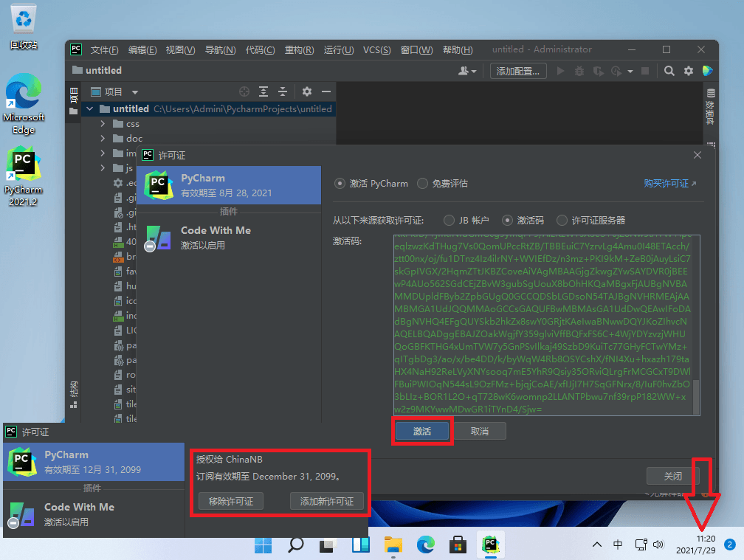
Task: Show hidden system tray icons chevron
Action: [597, 545]
